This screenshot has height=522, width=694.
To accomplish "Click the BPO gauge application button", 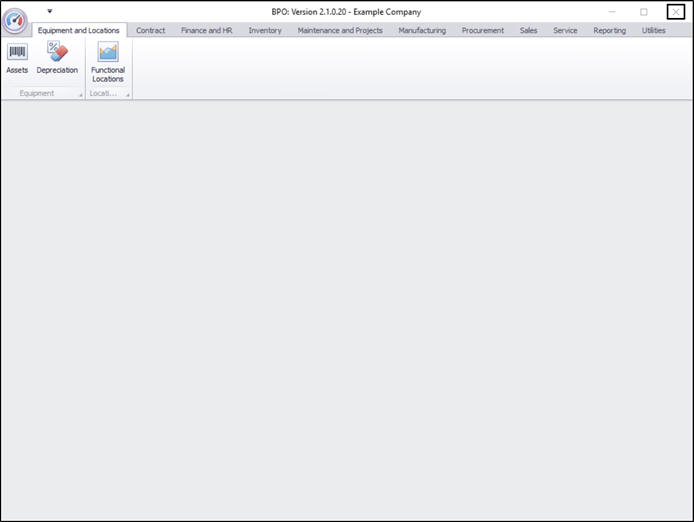I will [x=15, y=20].
